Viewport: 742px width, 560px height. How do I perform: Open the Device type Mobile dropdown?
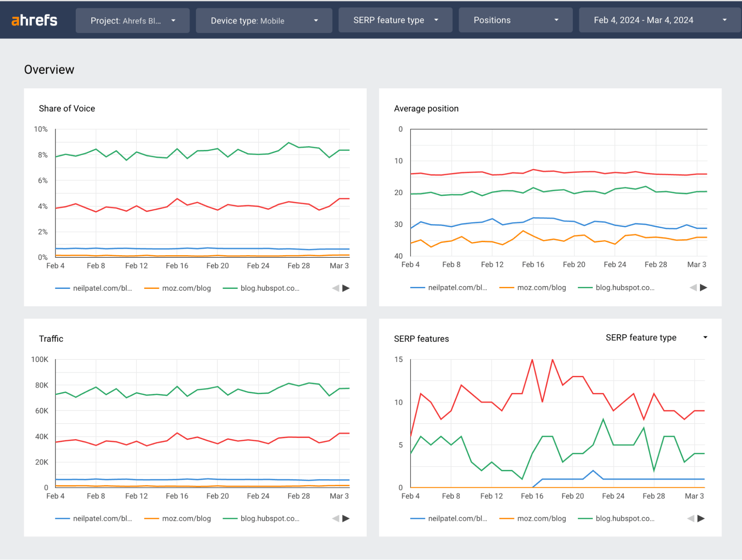264,21
